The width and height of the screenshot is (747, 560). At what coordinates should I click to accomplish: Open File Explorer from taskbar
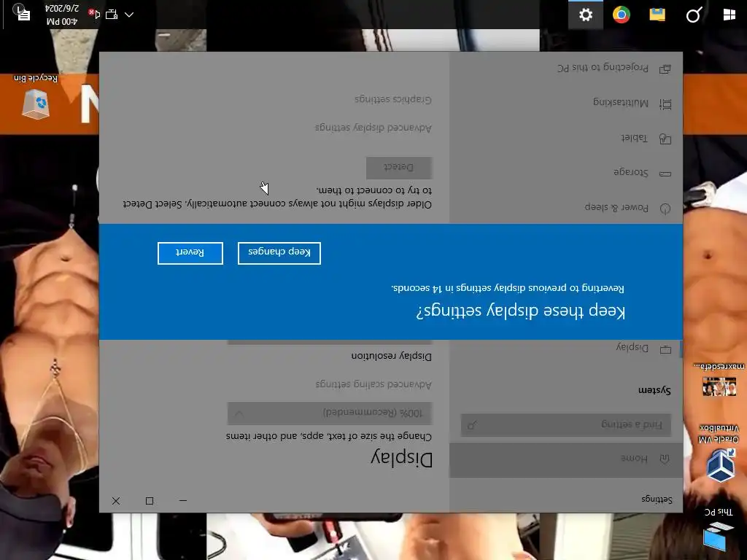click(657, 15)
